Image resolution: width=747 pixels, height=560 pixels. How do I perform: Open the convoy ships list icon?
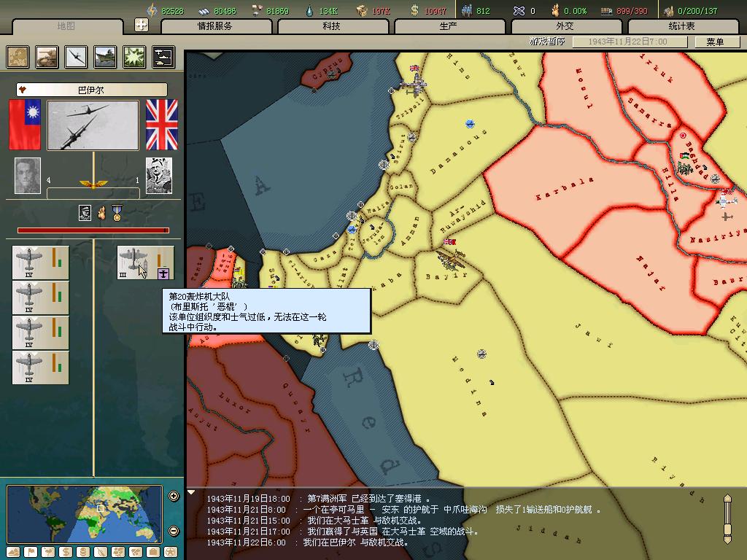coord(163,57)
